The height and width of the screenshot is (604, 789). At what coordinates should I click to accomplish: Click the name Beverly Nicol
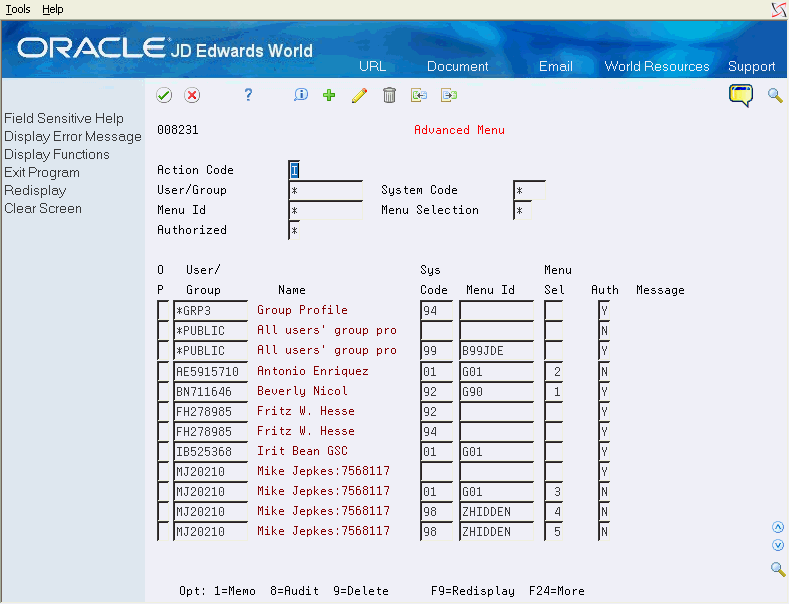click(302, 391)
